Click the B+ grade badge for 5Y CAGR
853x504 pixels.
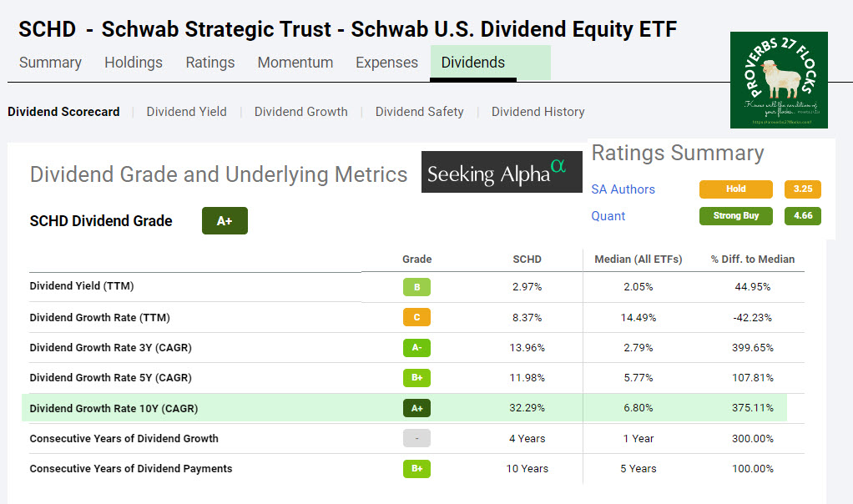click(416, 378)
